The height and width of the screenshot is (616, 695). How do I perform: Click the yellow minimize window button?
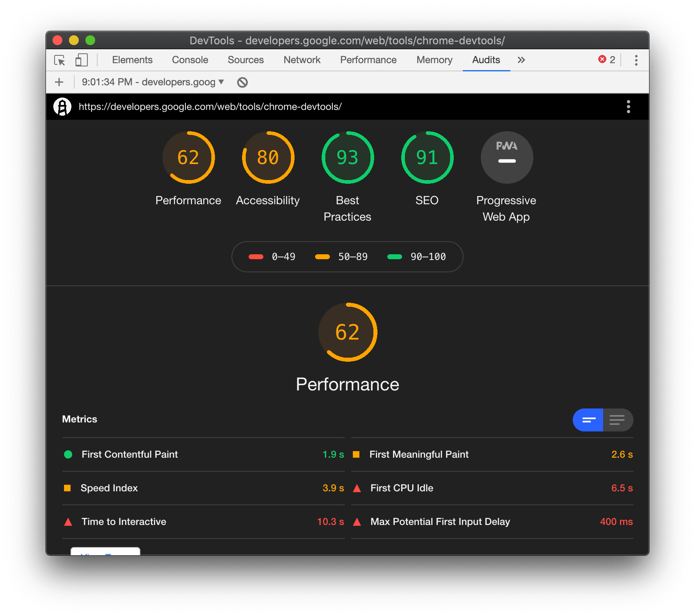click(x=74, y=40)
